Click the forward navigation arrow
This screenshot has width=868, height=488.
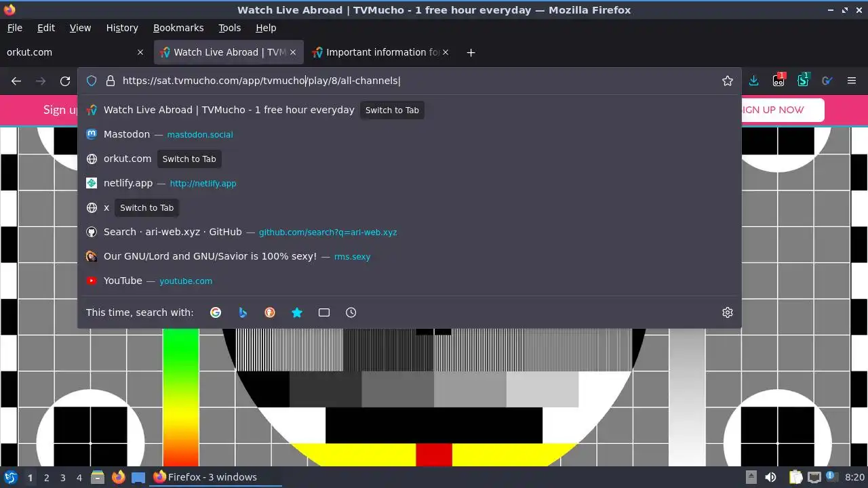(x=41, y=81)
